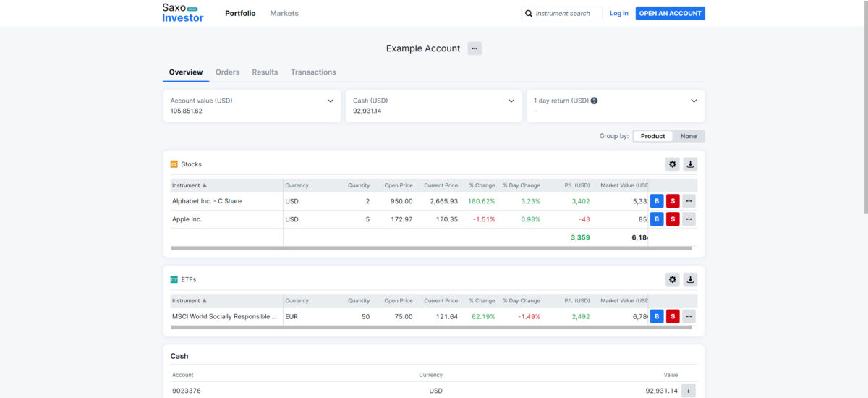
Task: Set grouping to None
Action: click(x=689, y=136)
